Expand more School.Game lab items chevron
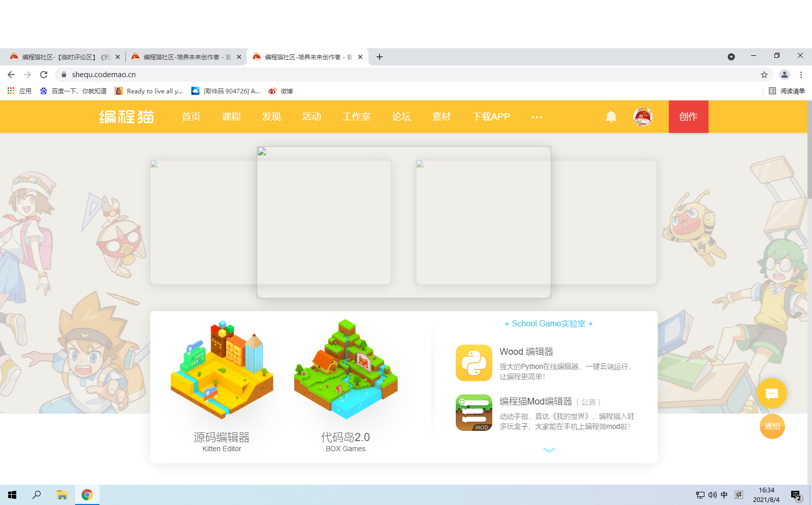Screen dimensions: 812x505 [x=549, y=450]
